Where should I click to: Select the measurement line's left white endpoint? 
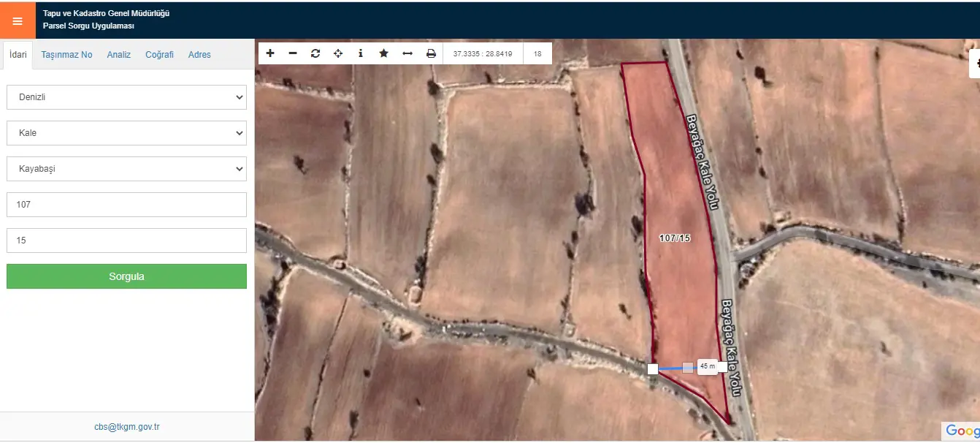(x=653, y=369)
